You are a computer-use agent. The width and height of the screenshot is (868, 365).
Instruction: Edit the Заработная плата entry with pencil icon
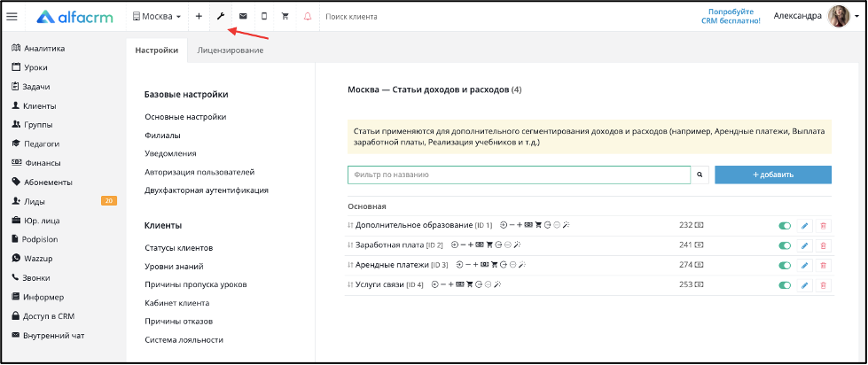(x=804, y=245)
